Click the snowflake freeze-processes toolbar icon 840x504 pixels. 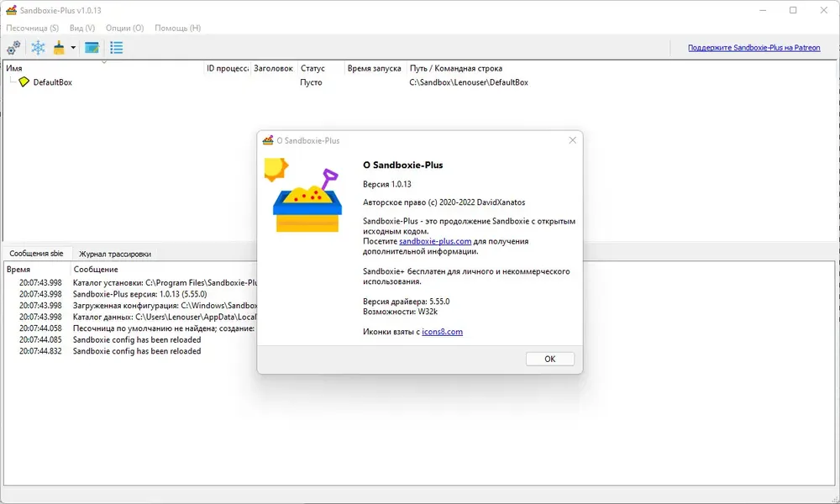tap(38, 48)
